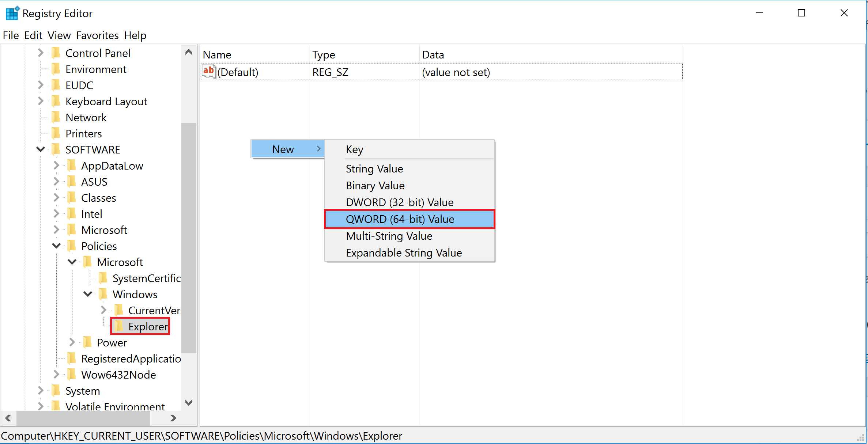Viewport: 868px width, 444px height.
Task: Click the tree pane scroll down arrow
Action: point(189,403)
